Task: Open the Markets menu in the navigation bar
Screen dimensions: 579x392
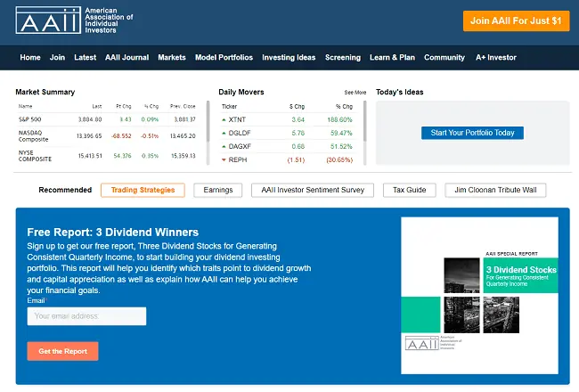Action: coord(172,58)
